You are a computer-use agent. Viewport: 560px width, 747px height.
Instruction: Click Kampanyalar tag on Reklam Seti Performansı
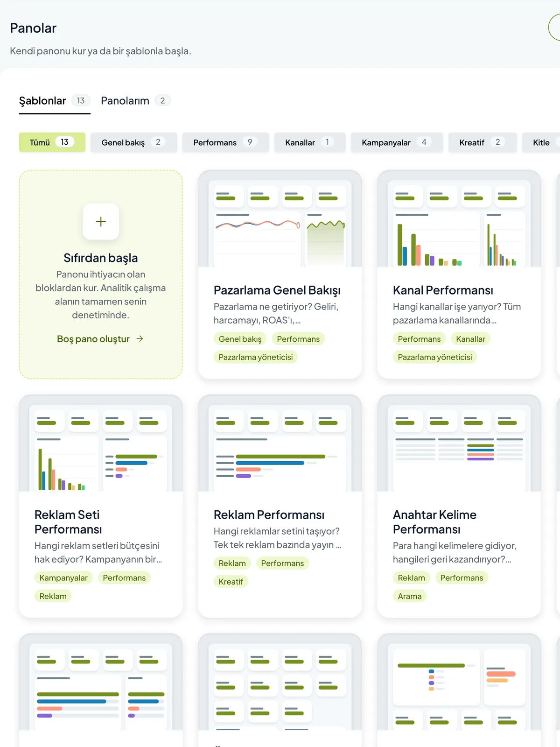pos(63,578)
